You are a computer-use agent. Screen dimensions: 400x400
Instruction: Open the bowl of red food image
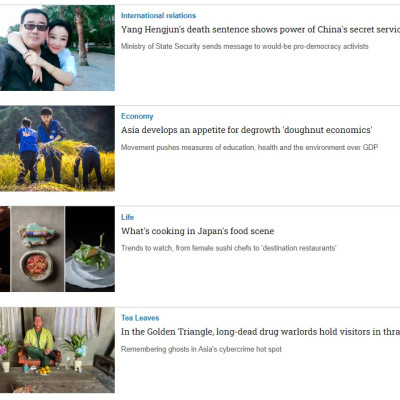37,264
